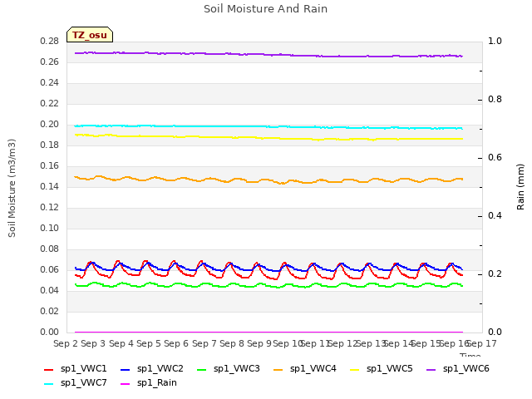Click the sp1_VWC2 legend entry
The width and height of the screenshot is (532, 399).
(x=151, y=368)
